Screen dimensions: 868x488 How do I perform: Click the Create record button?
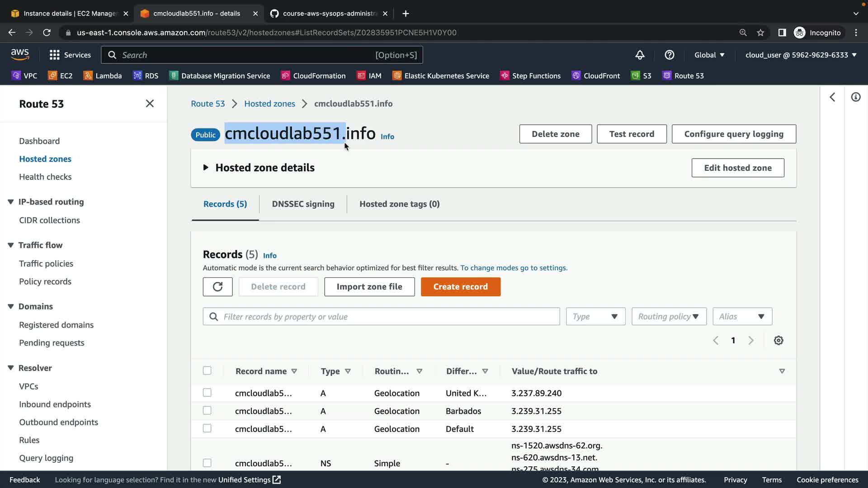460,287
